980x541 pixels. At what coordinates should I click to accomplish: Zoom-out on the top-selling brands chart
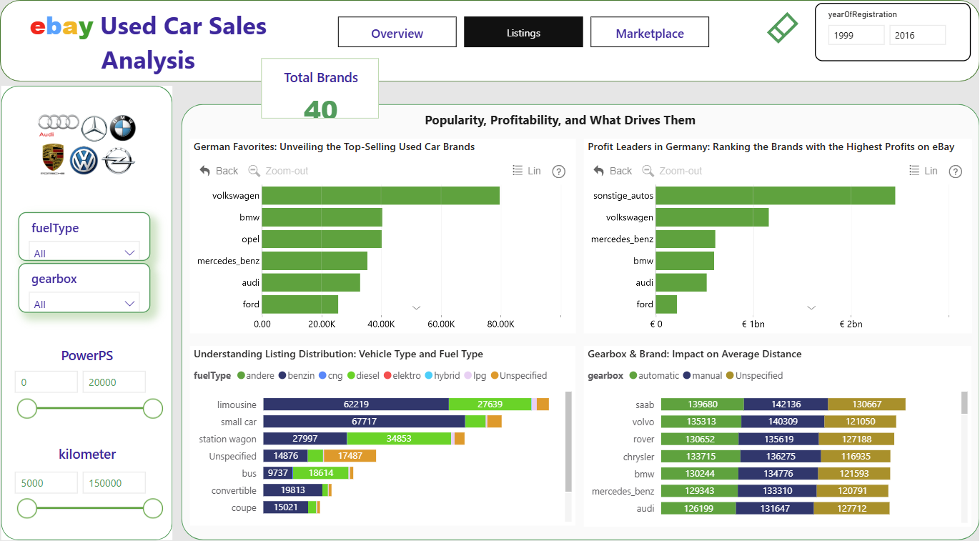pyautogui.click(x=278, y=171)
